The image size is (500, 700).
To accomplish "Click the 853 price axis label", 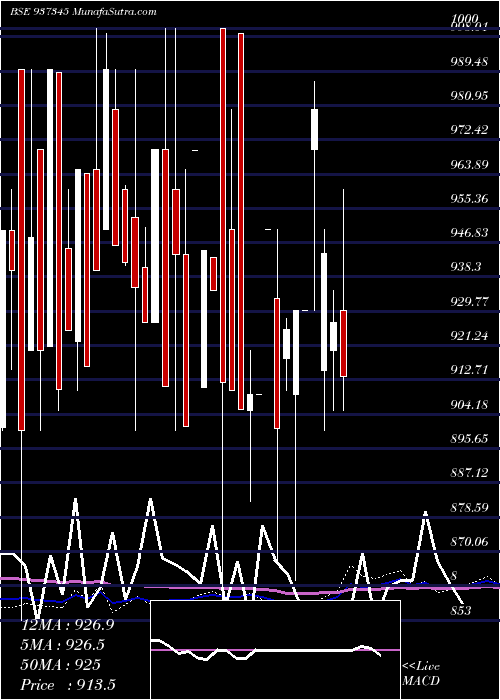I will coord(461,610).
